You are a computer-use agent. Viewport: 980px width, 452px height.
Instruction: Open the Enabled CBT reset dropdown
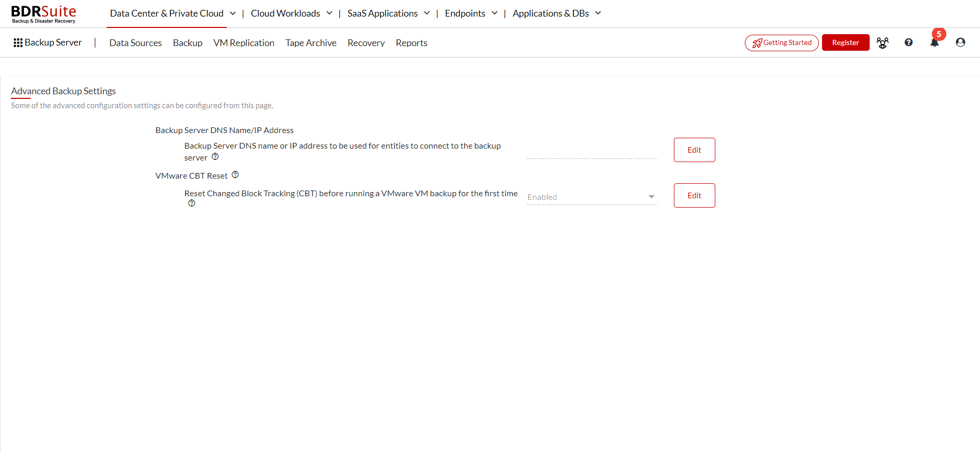click(x=592, y=197)
